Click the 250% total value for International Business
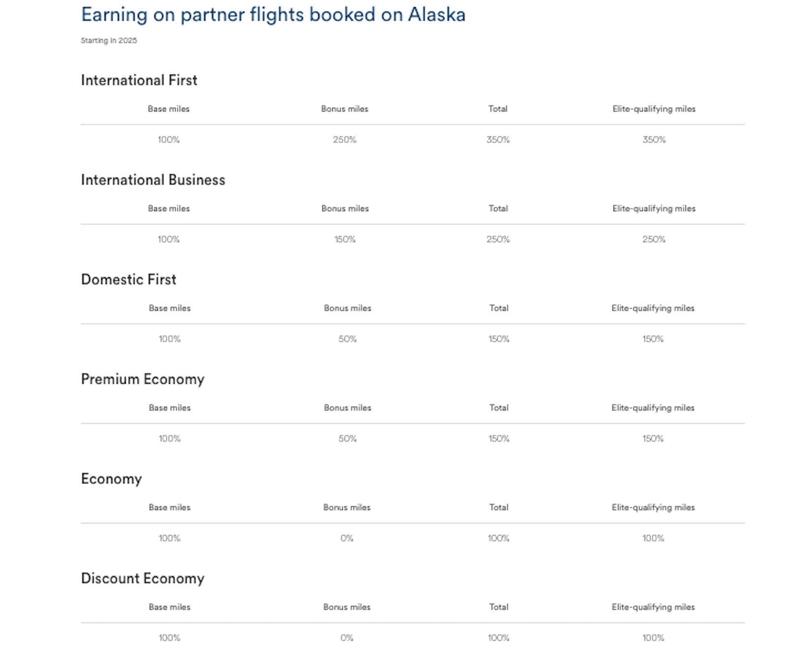This screenshot has width=787, height=672. click(x=498, y=240)
